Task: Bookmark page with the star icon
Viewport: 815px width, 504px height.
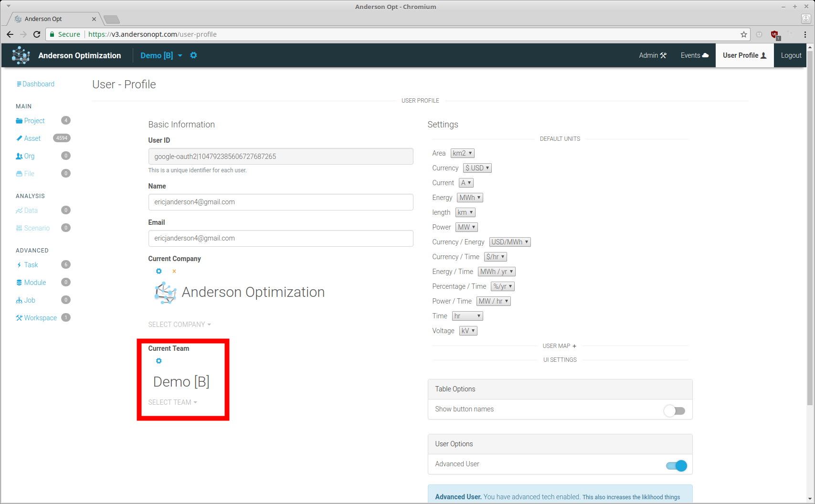Action: pos(743,34)
